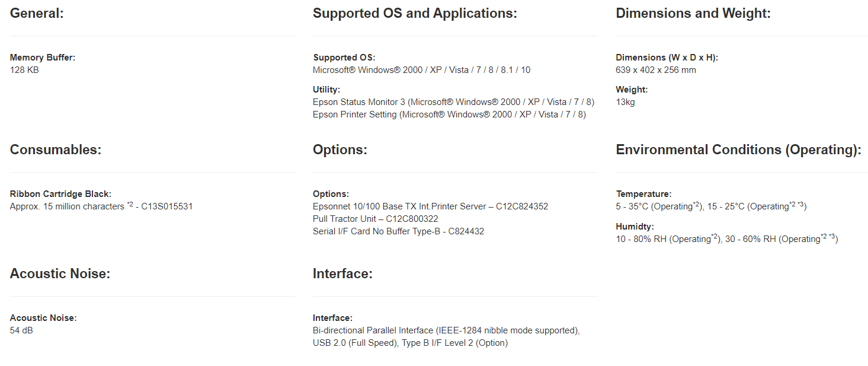Click the Dimensions and Weight heading

pos(693,13)
